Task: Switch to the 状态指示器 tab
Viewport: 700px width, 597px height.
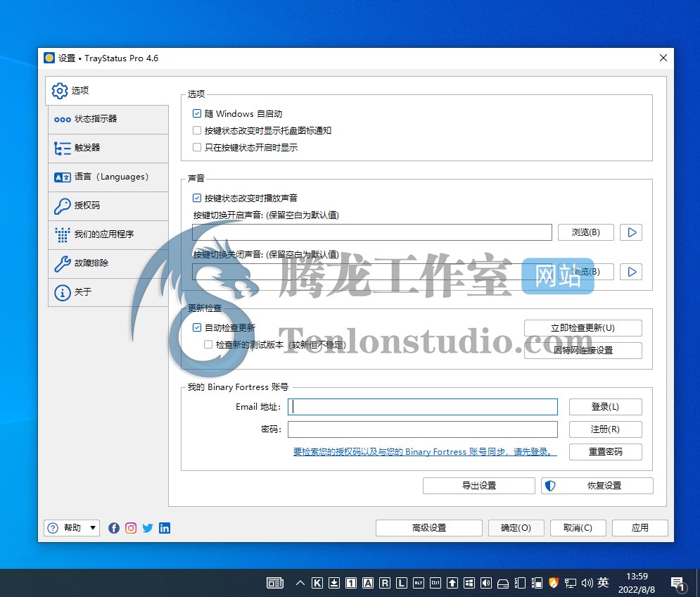Action: pyautogui.click(x=108, y=119)
